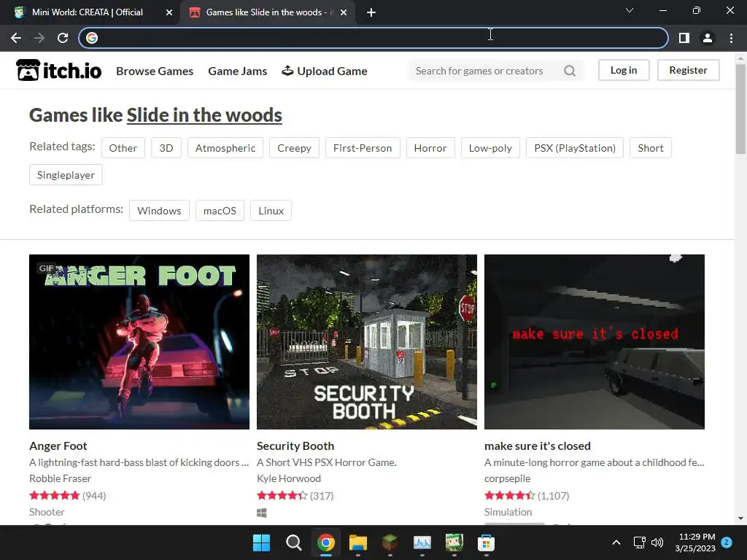747x560 pixels.
Task: Open the Security Booth thumbnail
Action: (x=367, y=342)
